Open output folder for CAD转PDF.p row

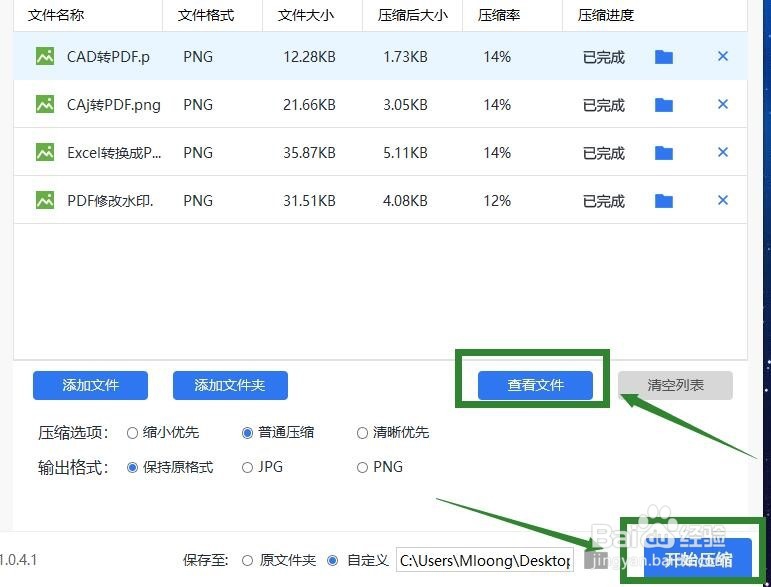coord(664,57)
